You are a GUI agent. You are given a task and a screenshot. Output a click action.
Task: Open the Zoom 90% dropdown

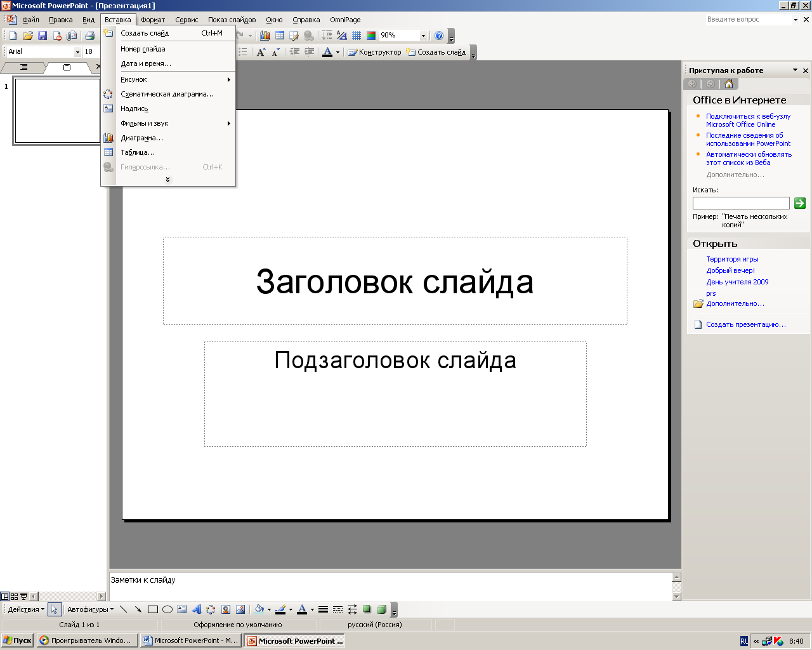click(x=423, y=36)
